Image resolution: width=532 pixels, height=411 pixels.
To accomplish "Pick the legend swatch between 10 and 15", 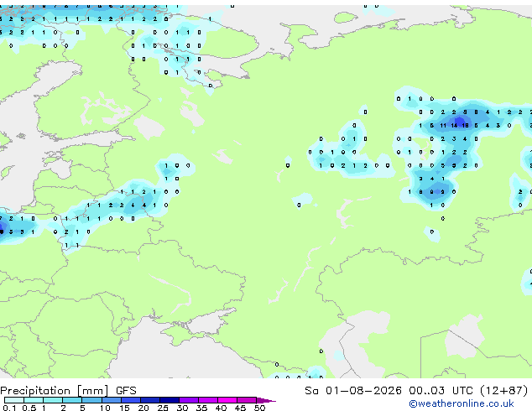I will click(x=112, y=400).
